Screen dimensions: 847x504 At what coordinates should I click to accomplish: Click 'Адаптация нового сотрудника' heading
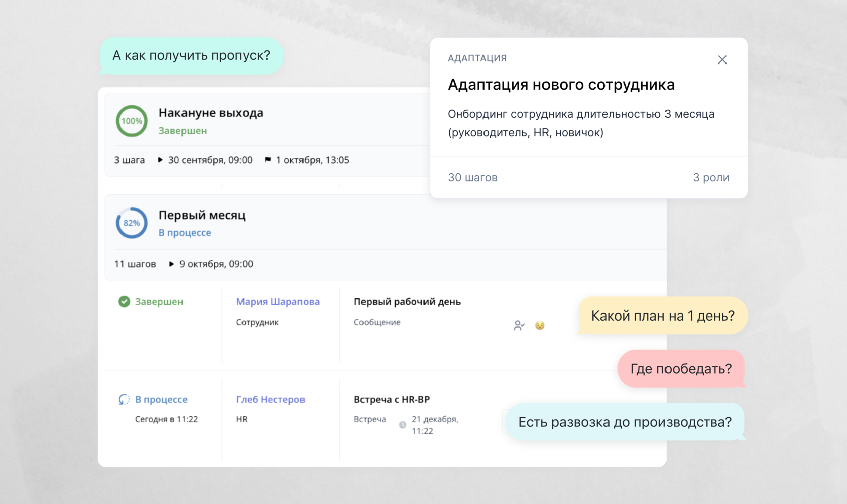click(x=561, y=85)
